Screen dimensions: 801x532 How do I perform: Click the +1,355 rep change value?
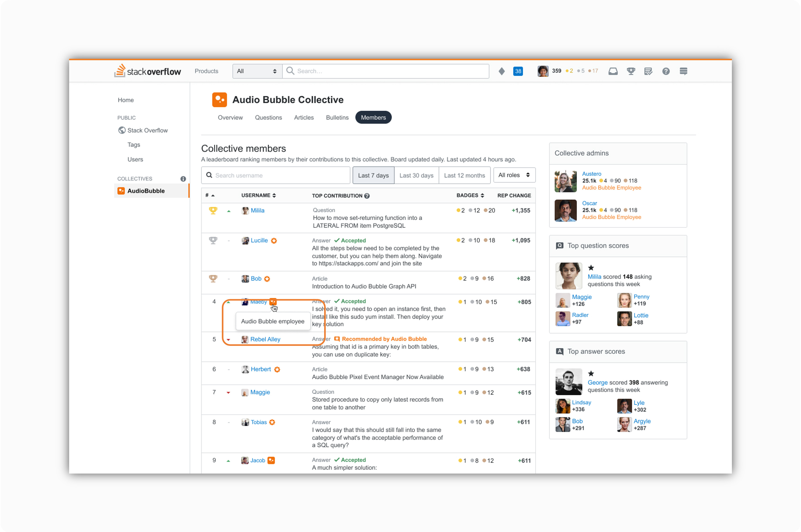click(x=521, y=211)
